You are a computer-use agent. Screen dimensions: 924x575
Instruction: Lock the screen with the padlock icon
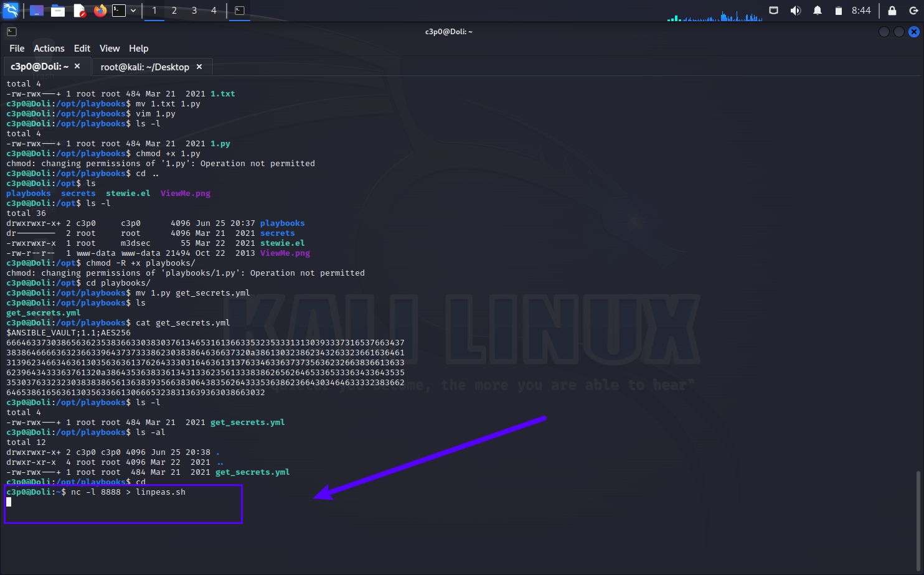click(892, 11)
